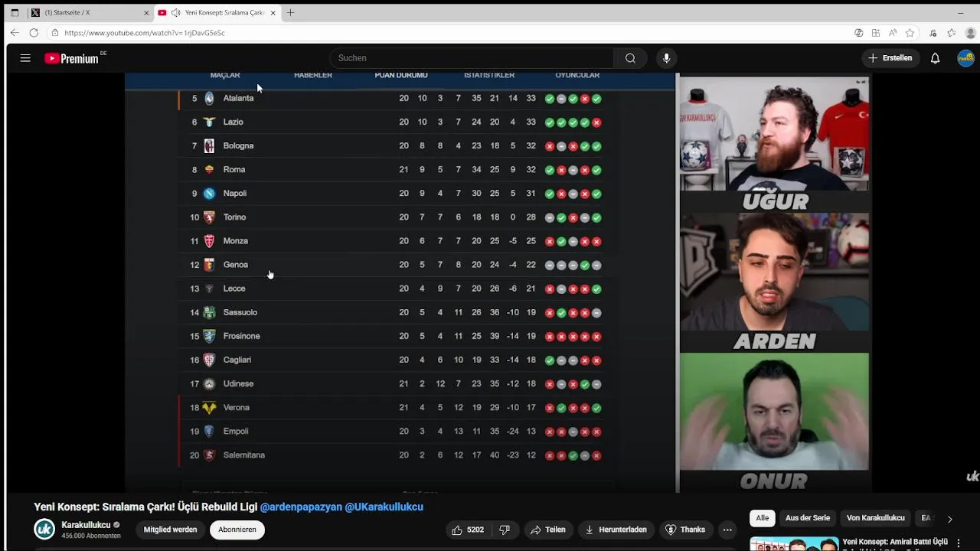Open the Karakullukcu channel name link
The width and height of the screenshot is (980, 551).
(86, 525)
